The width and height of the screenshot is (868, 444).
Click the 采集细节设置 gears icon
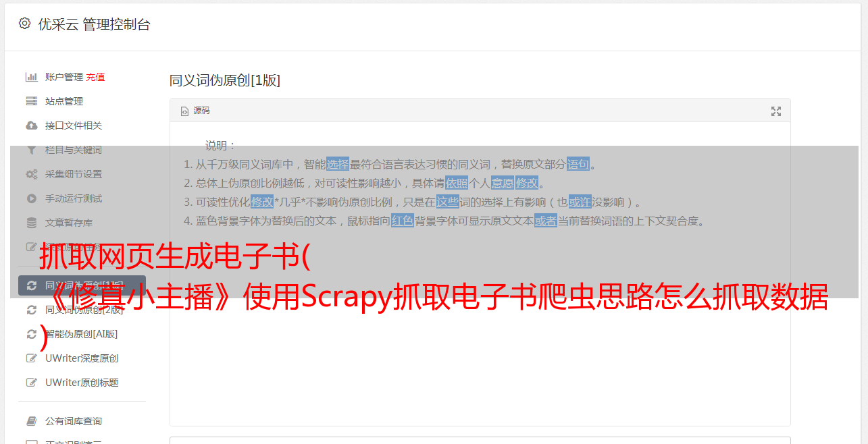point(31,174)
